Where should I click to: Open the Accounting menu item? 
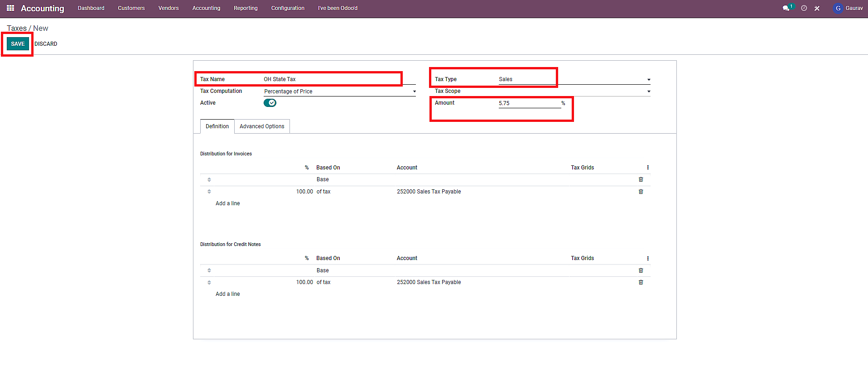click(x=206, y=8)
